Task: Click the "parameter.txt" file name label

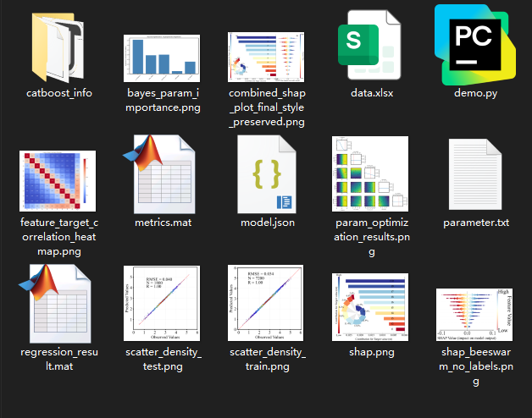Action: [476, 223]
